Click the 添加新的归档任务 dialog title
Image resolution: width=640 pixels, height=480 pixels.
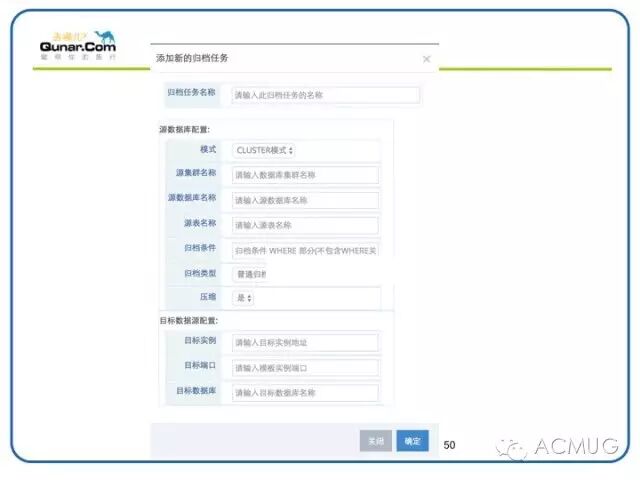tap(192, 58)
